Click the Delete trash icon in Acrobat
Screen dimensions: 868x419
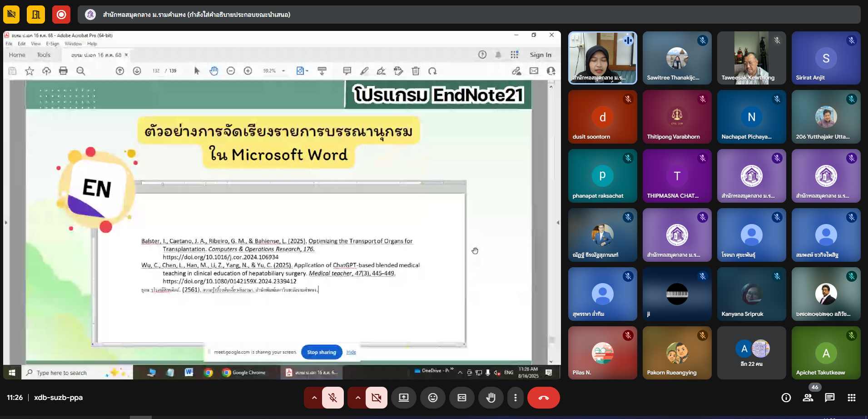(x=416, y=71)
